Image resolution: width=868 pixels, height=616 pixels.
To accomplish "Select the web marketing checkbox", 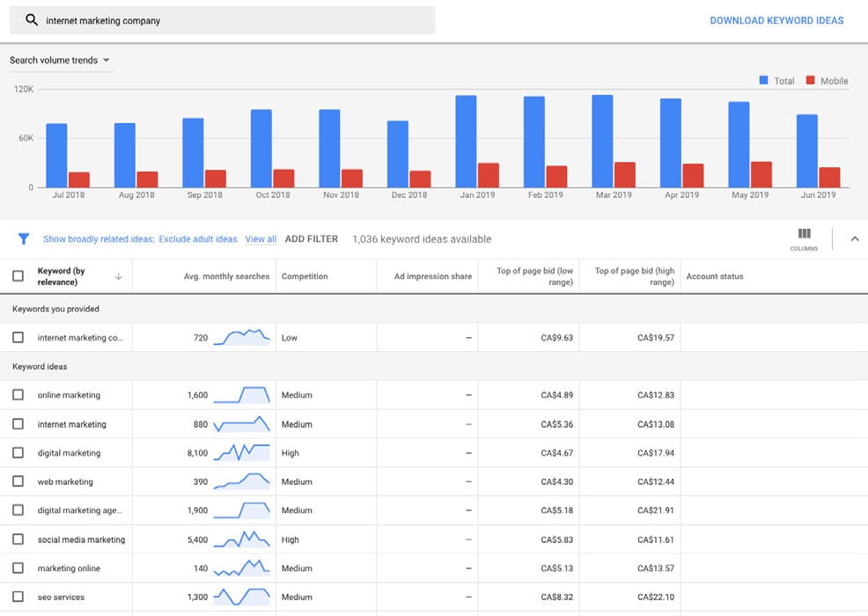I will click(x=18, y=481).
